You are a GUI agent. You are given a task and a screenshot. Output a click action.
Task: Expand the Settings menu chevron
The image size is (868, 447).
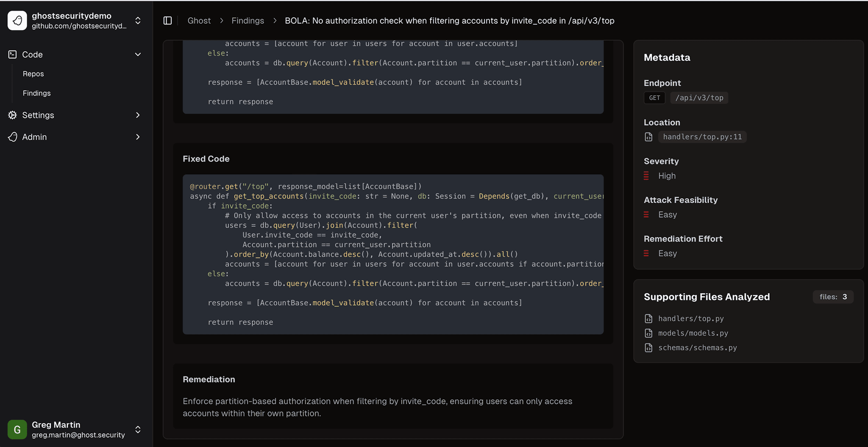click(138, 115)
